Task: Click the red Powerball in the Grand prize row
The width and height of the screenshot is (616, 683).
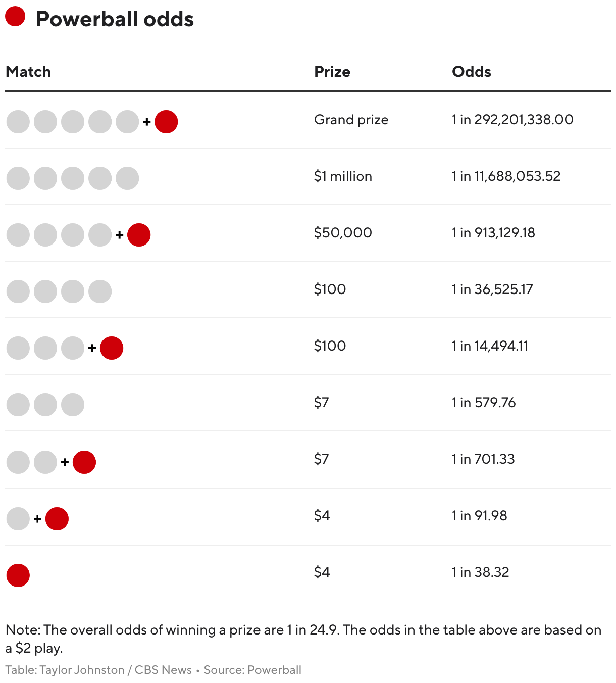Action: coord(166,122)
